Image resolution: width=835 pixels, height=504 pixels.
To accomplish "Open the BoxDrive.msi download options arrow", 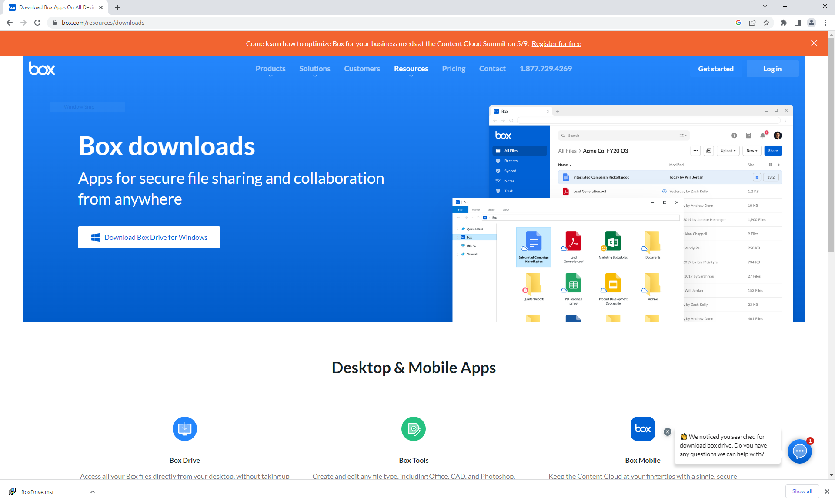I will [x=93, y=492].
